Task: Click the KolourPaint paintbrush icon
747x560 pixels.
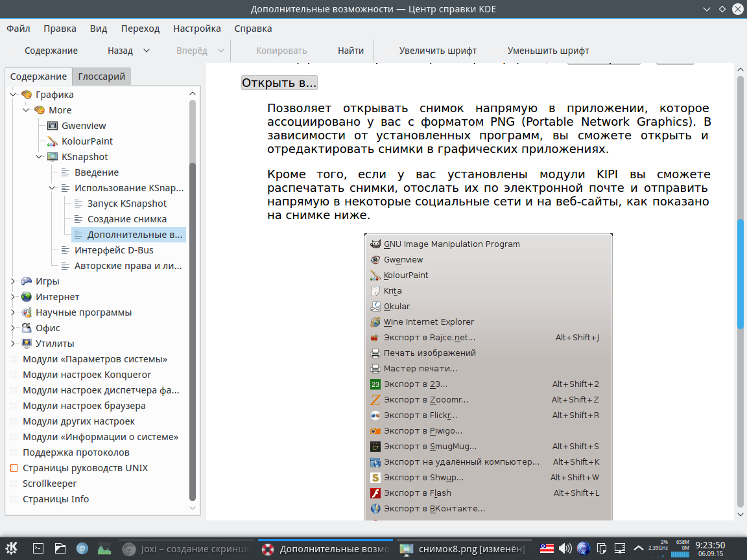Action: click(x=53, y=141)
